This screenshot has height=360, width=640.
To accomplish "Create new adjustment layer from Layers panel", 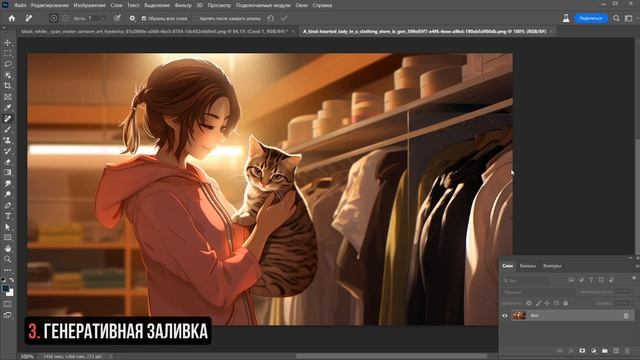I will (x=593, y=351).
